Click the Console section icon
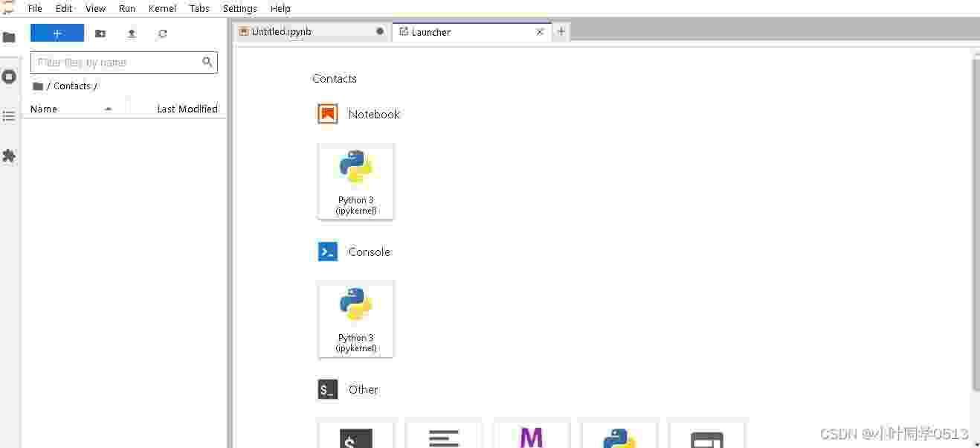The width and height of the screenshot is (980, 448). [x=328, y=252]
